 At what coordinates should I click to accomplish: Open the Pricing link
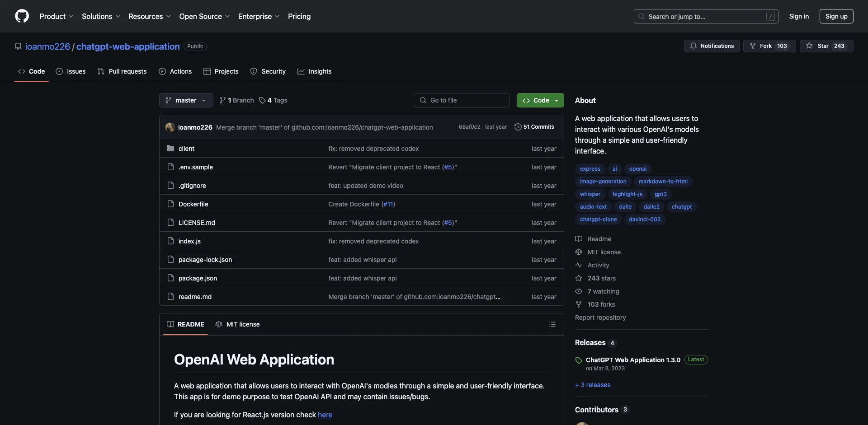click(299, 16)
